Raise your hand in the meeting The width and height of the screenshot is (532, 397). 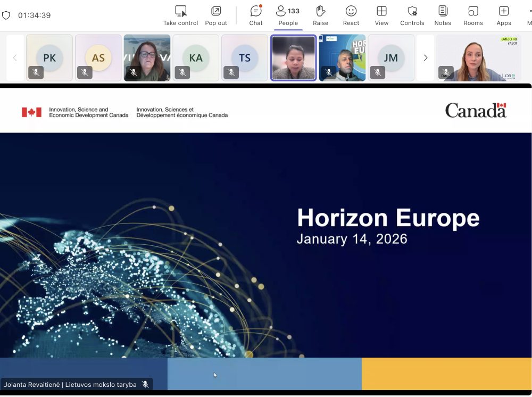pyautogui.click(x=320, y=11)
